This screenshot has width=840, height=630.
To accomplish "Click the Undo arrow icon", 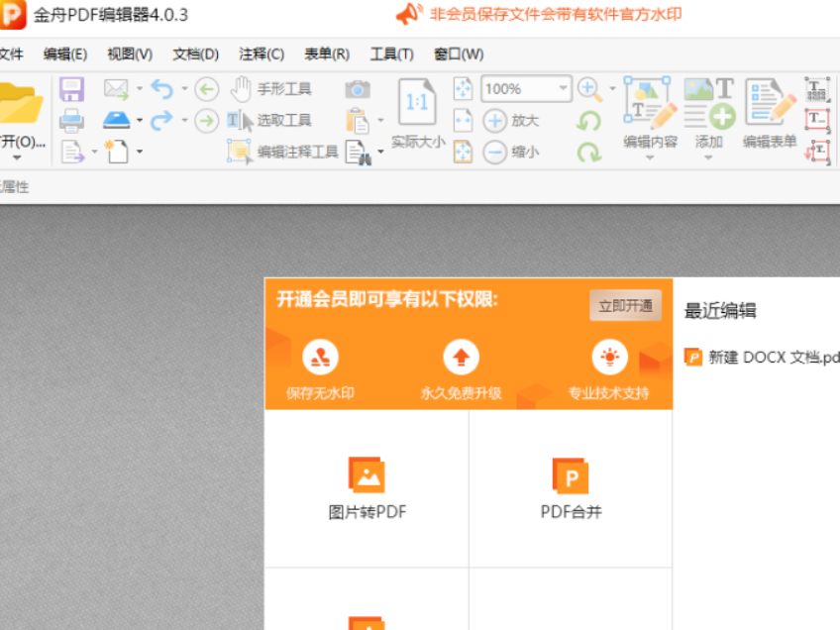I will [161, 89].
